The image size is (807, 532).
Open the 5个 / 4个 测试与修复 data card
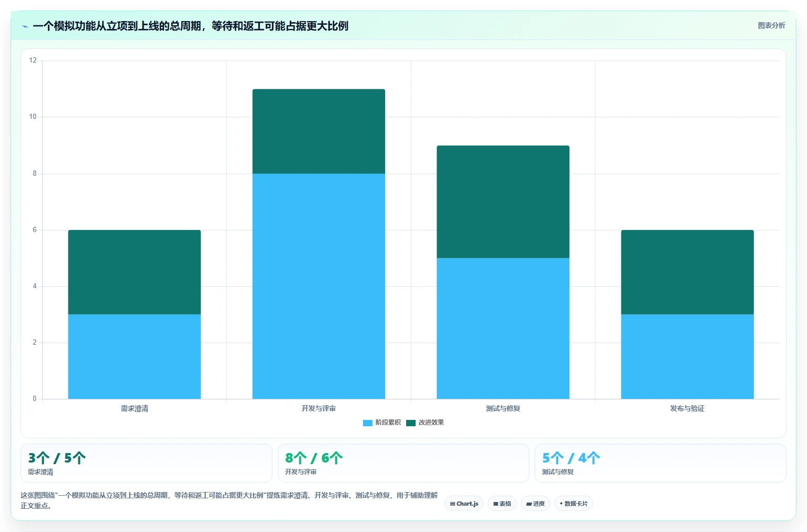click(x=660, y=463)
